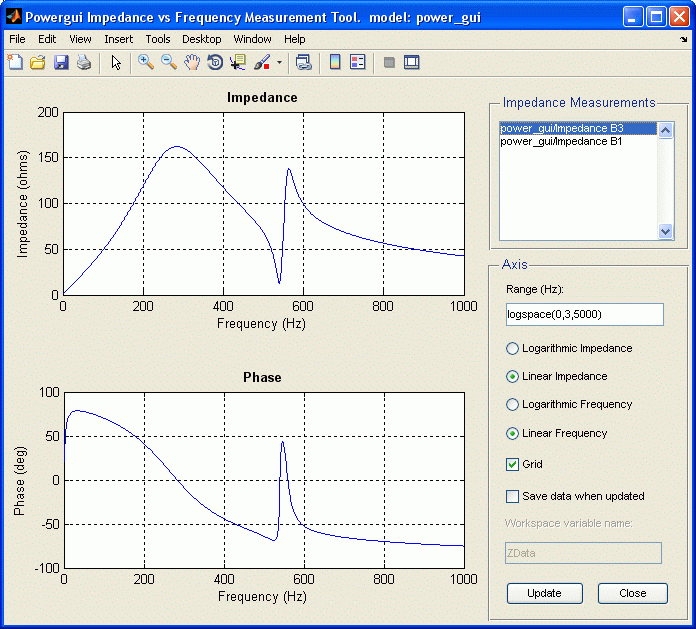Click the measurement list scroll up arrow
Screen dimensions: 696x629
665,130
